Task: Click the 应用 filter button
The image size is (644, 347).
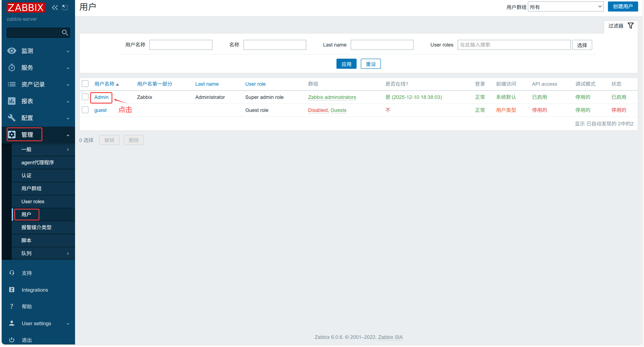Action: pos(346,64)
